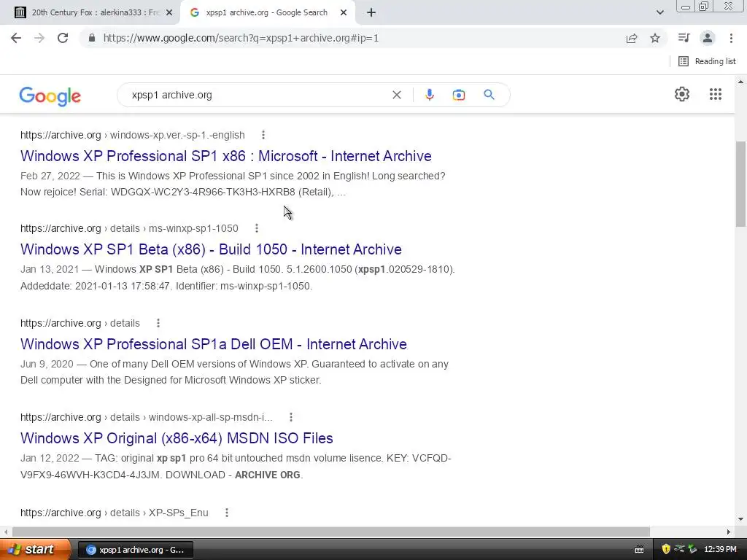Open a new tab with the plus button

(x=371, y=13)
